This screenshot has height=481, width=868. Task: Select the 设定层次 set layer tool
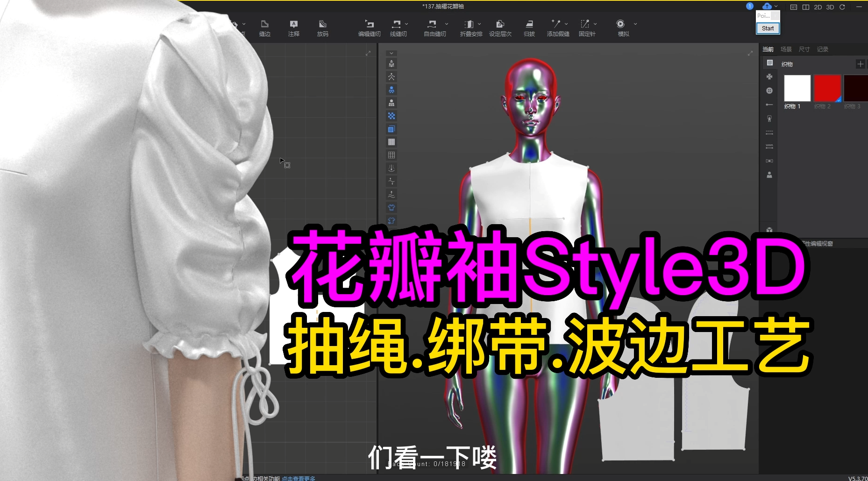(x=500, y=28)
